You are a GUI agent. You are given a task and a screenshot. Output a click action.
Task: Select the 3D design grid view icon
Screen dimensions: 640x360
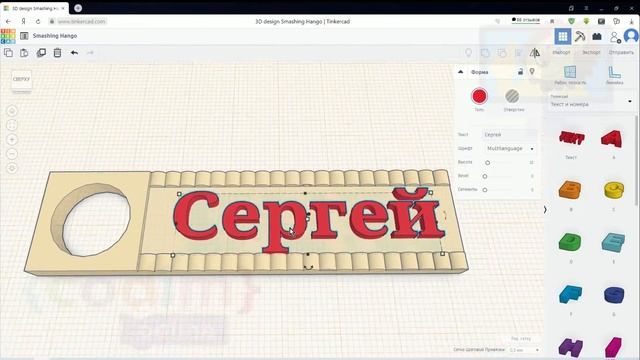coord(563,36)
